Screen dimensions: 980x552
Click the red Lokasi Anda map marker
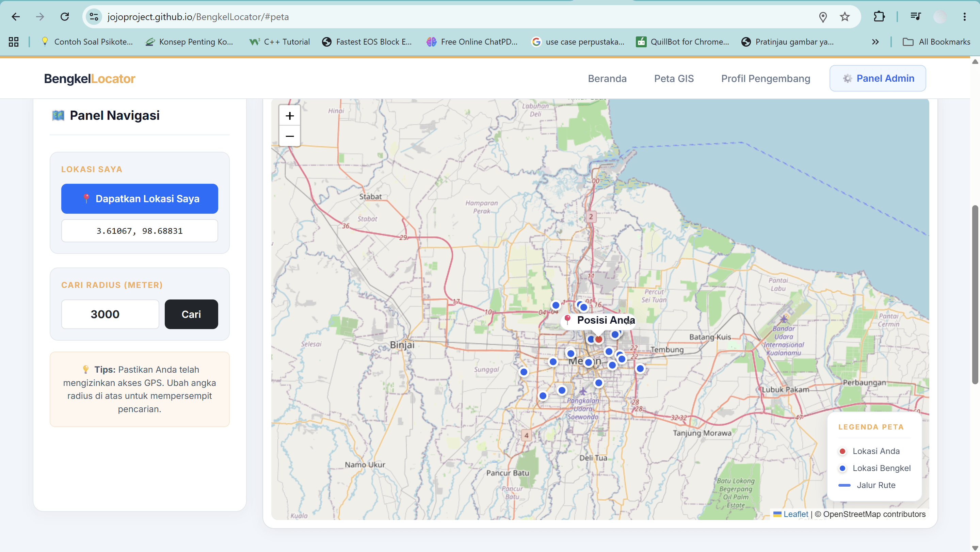tap(599, 339)
